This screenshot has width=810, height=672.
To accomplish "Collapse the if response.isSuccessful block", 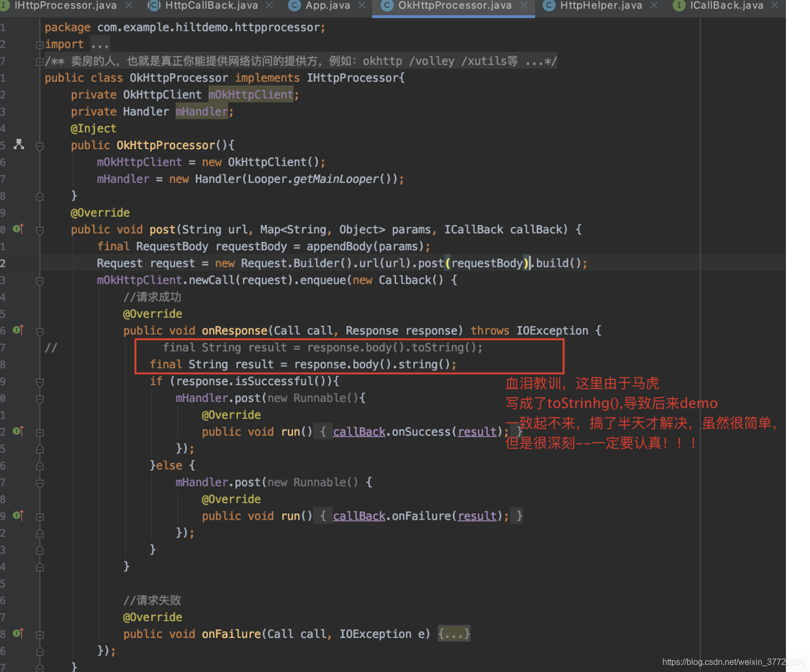I will [40, 382].
